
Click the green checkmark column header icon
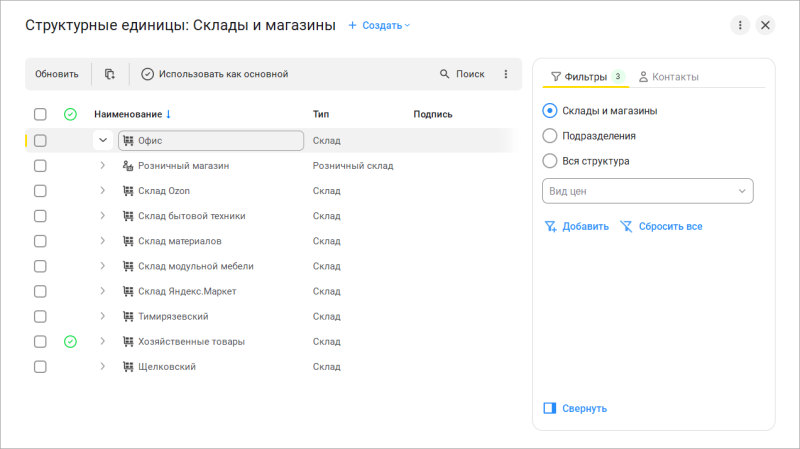pyautogui.click(x=70, y=114)
